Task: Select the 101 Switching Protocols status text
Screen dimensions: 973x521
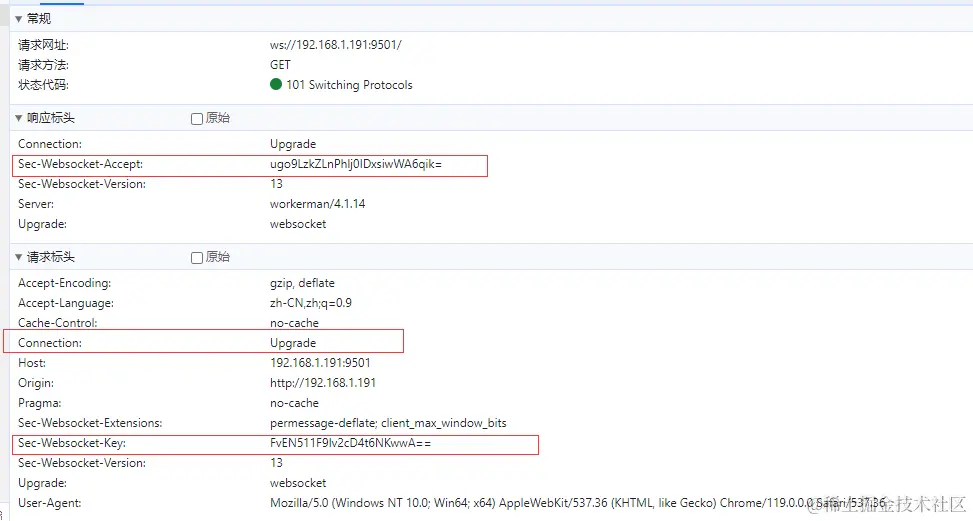Action: pos(349,85)
